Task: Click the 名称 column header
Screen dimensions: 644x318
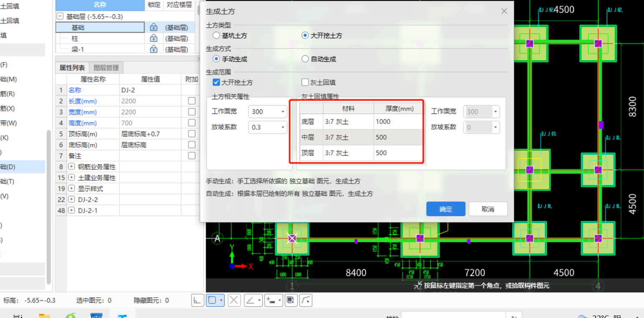Action: 100,5
